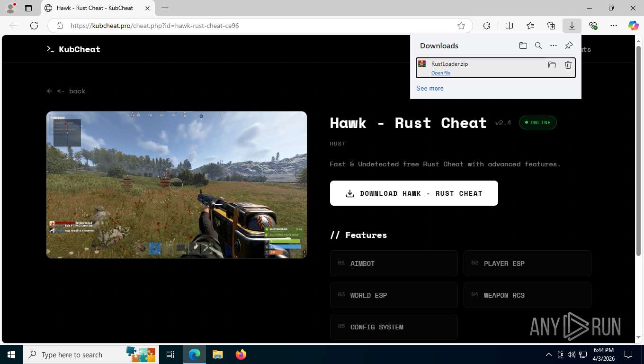
Task: Open the Windows Start menu
Action: click(11, 355)
